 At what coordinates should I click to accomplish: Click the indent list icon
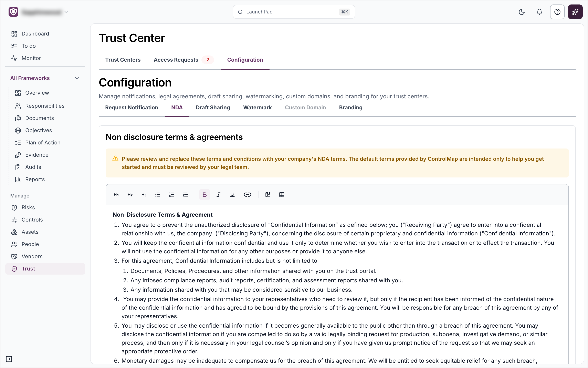point(186,195)
